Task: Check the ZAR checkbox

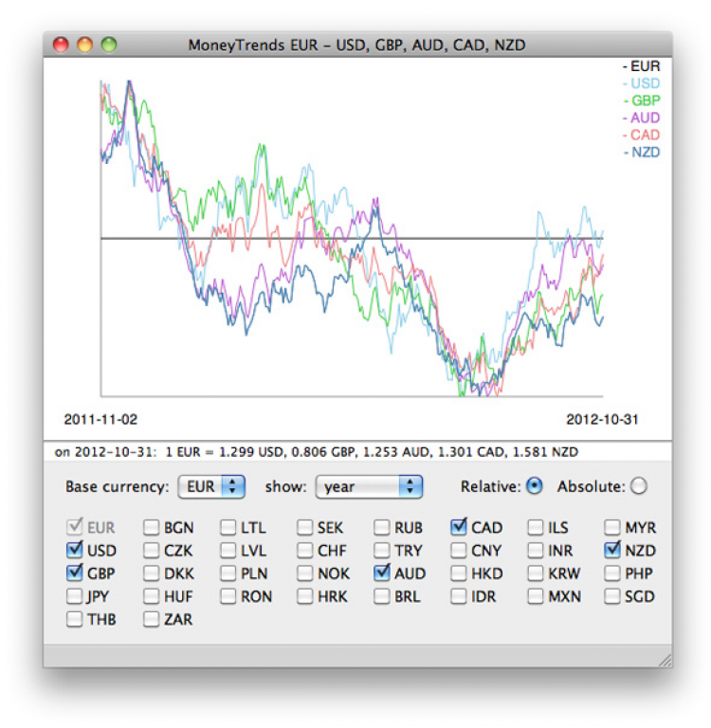Action: [x=152, y=620]
